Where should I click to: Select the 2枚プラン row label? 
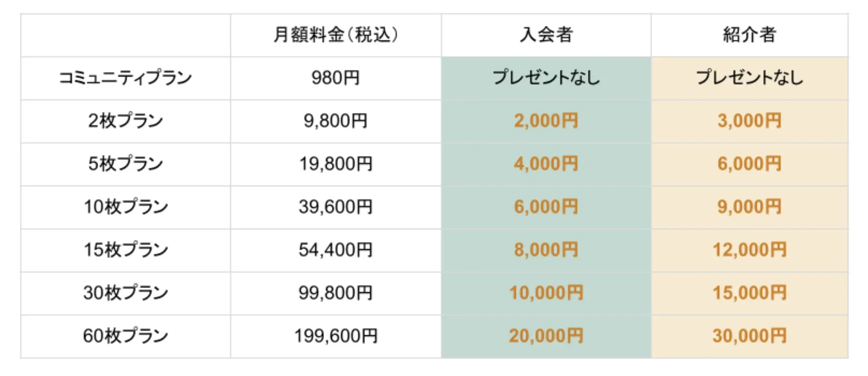point(125,121)
